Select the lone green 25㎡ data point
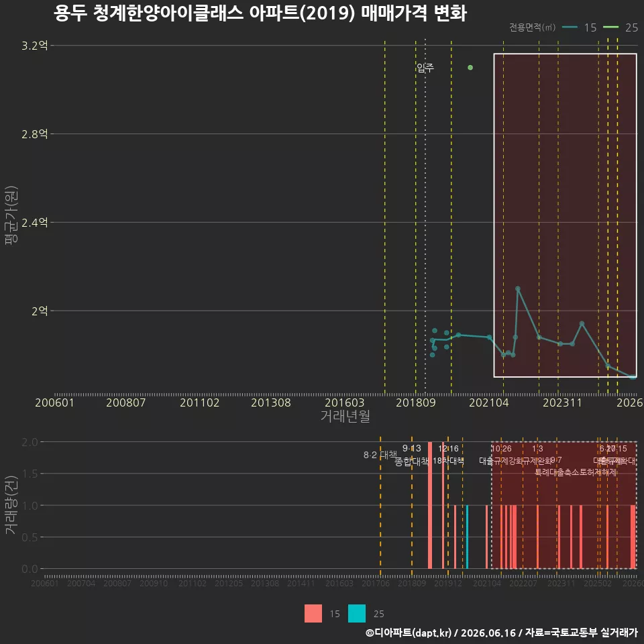644x644 pixels. click(470, 67)
